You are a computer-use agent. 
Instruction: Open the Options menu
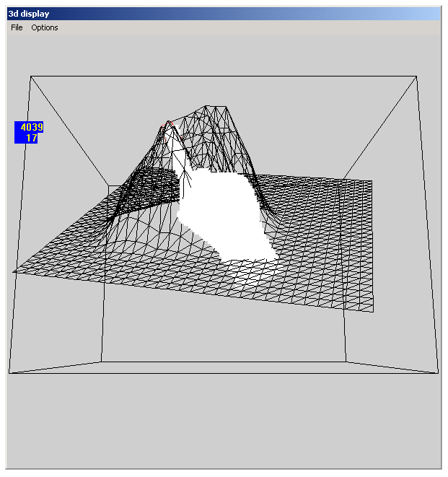(45, 27)
